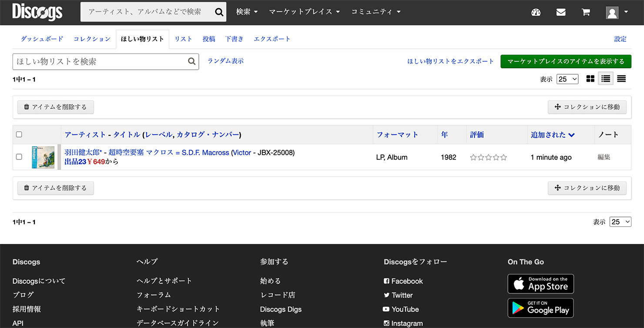Click ほしい物リストをエクスポート link
Image resolution: width=644 pixels, height=328 pixels.
451,61
